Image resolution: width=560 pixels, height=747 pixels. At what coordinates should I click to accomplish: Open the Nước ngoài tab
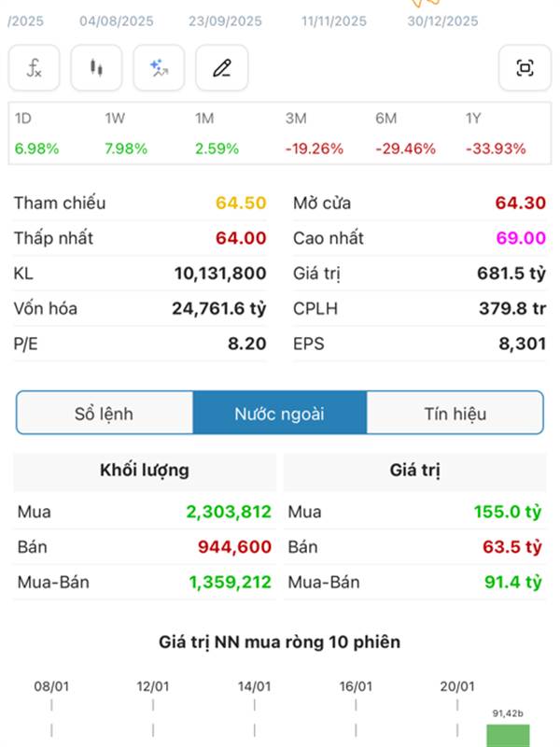tap(279, 414)
